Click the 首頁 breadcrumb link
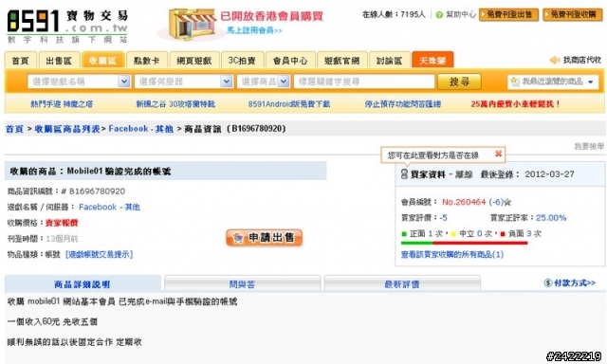This screenshot has width=607, height=364. coord(14,129)
